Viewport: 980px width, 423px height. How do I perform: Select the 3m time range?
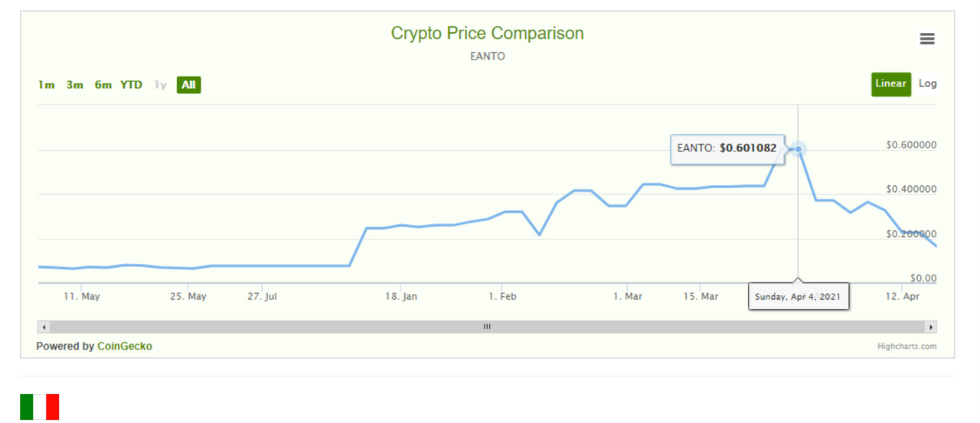pyautogui.click(x=74, y=85)
